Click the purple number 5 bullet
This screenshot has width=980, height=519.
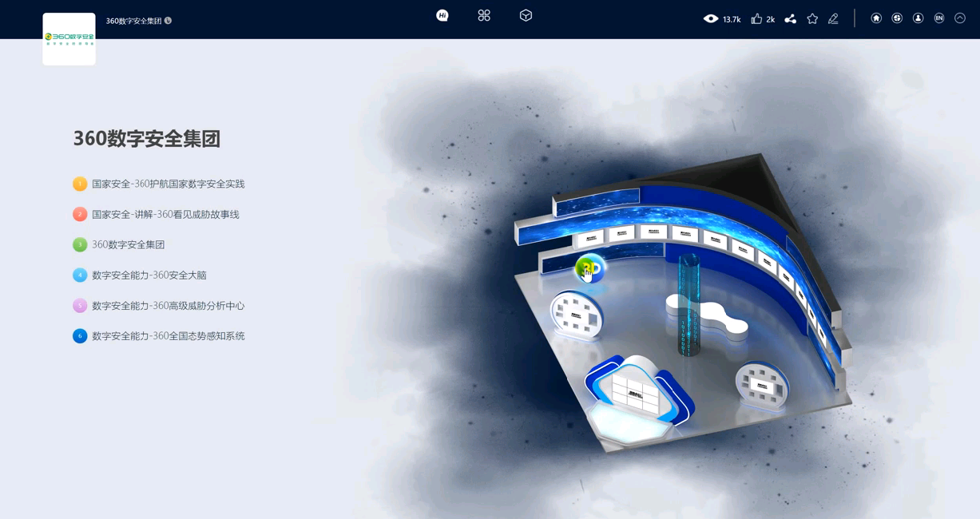coord(80,305)
